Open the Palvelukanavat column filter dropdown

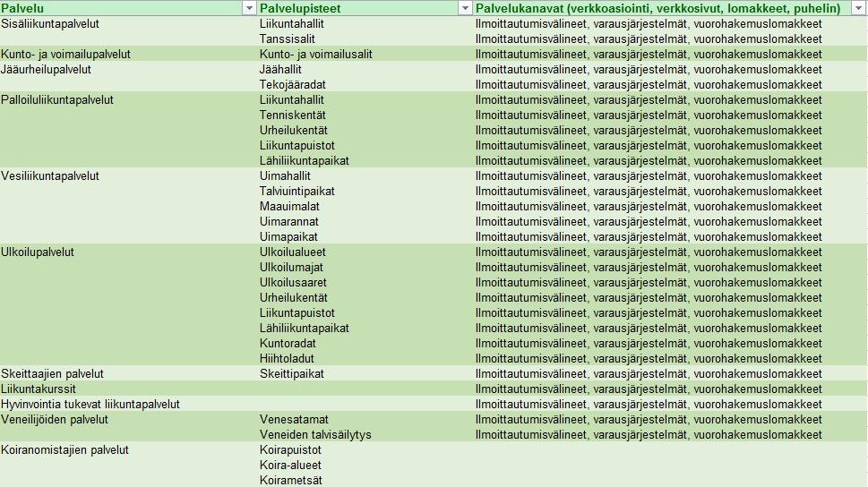point(859,8)
